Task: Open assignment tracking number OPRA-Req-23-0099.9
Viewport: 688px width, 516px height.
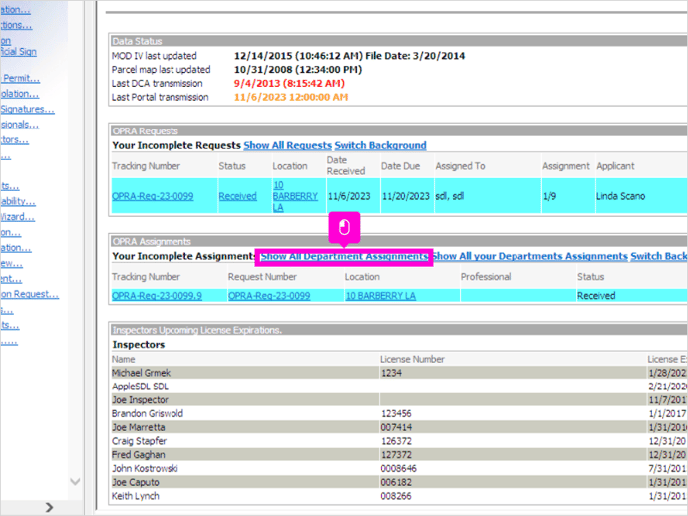Action: tap(157, 296)
